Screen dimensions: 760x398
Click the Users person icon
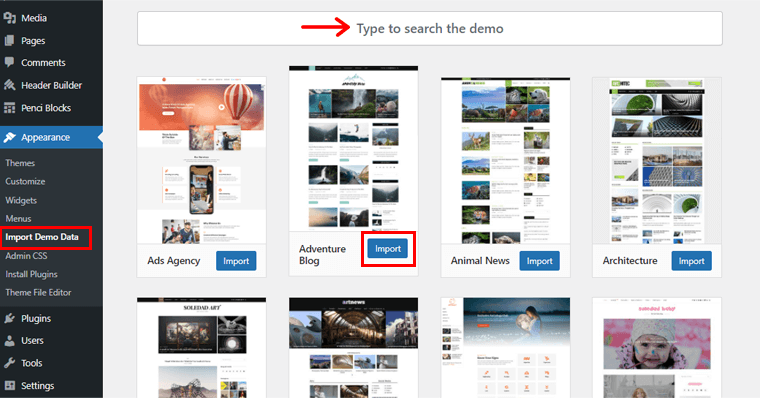[x=10, y=340]
